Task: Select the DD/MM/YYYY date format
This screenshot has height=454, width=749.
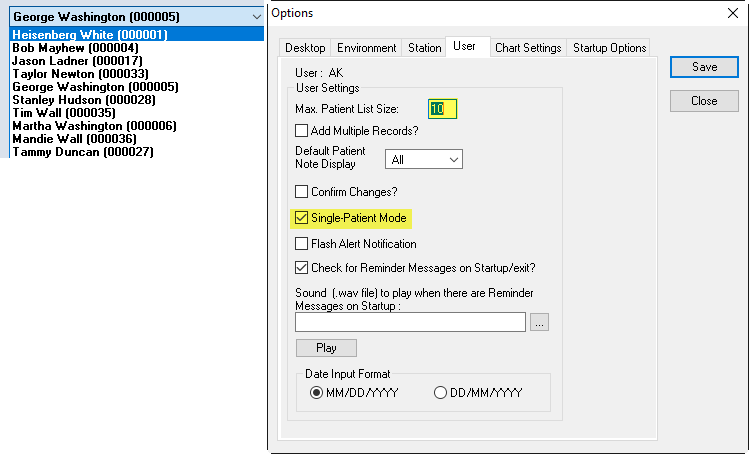Action: click(x=441, y=393)
